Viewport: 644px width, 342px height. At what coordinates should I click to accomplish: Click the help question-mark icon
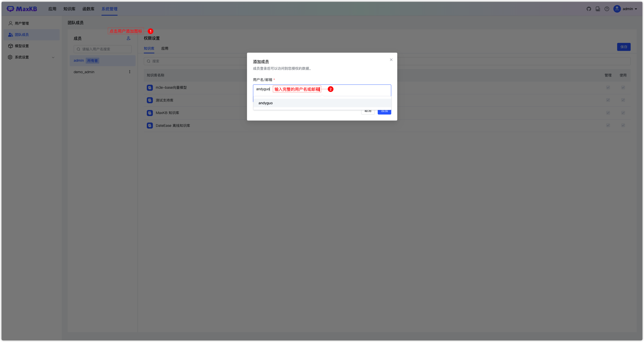pos(607,9)
